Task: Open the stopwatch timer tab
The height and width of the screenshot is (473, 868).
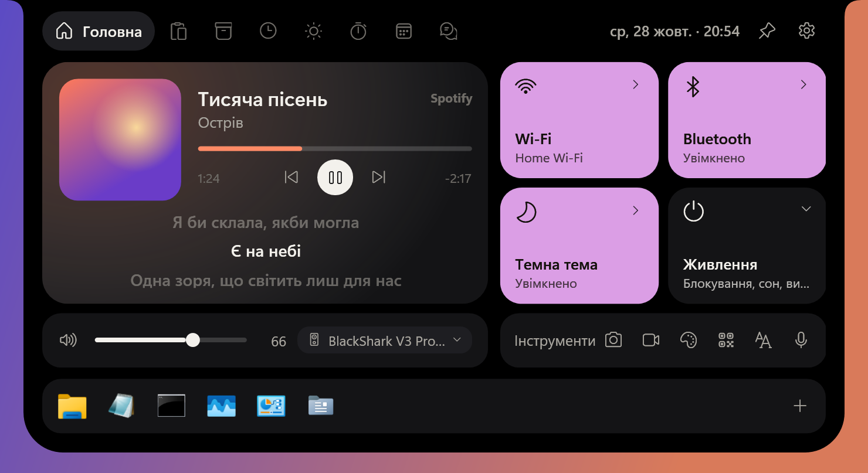Action: pos(358,31)
